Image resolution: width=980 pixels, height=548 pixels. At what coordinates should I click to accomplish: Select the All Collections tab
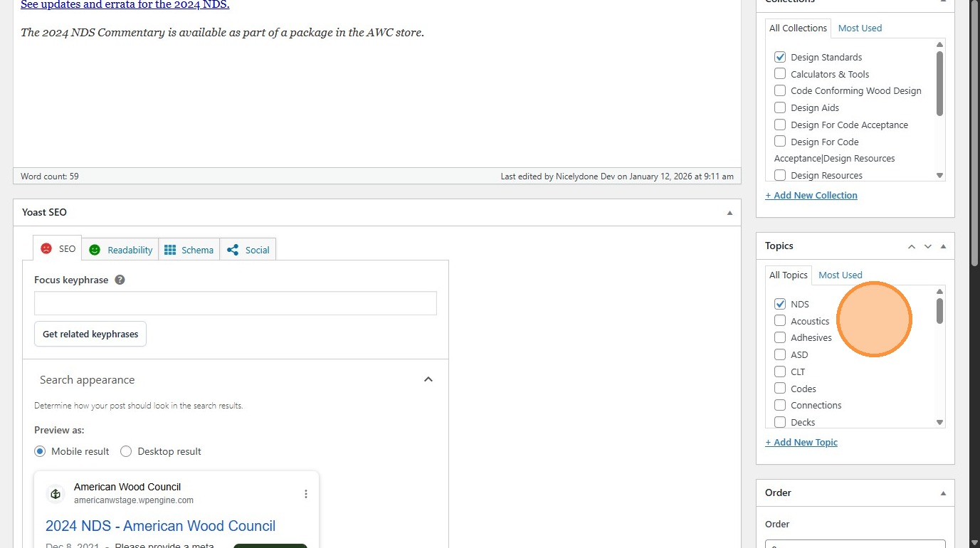pos(798,28)
